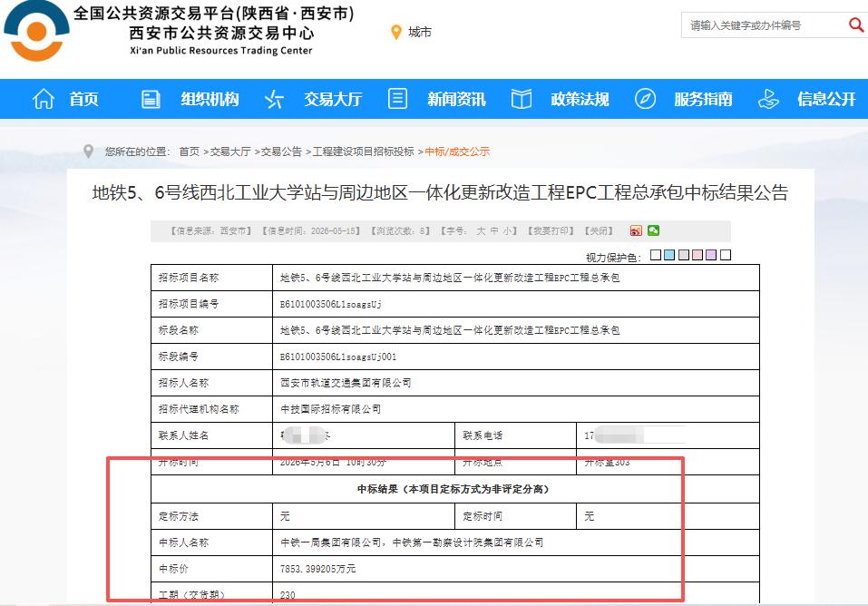868x606 pixels.
Task: Open 服务指南 in the navigation bar
Action: (704, 99)
